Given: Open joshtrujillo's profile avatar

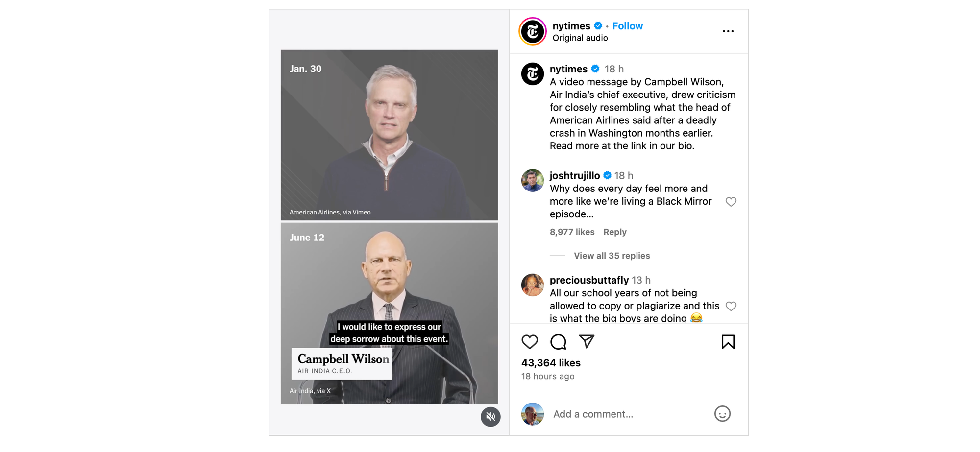Looking at the screenshot, I should tap(533, 181).
